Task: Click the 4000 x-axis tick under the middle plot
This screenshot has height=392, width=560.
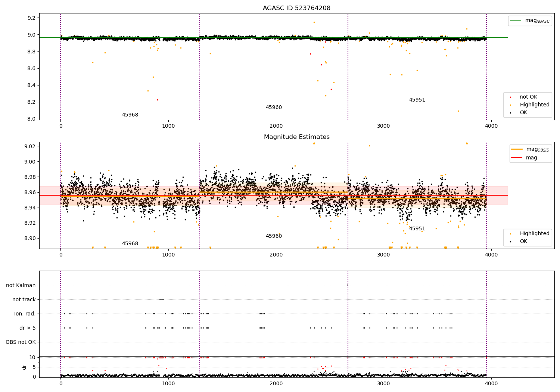Action: pyautogui.click(x=491, y=255)
